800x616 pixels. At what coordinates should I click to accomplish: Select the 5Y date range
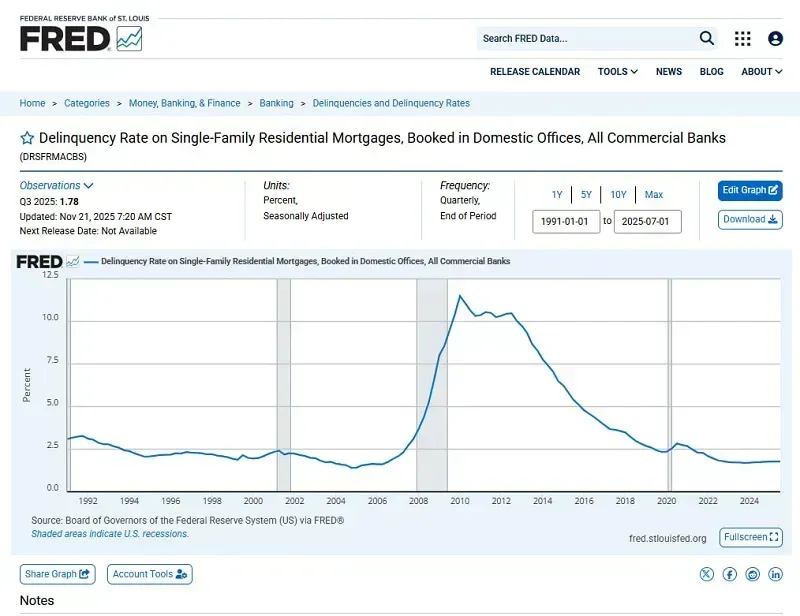click(x=586, y=195)
